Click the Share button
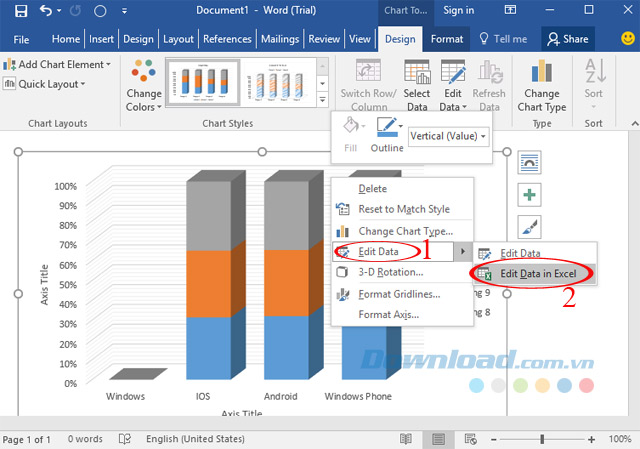Image resolution: width=640 pixels, height=449 pixels. pos(566,39)
